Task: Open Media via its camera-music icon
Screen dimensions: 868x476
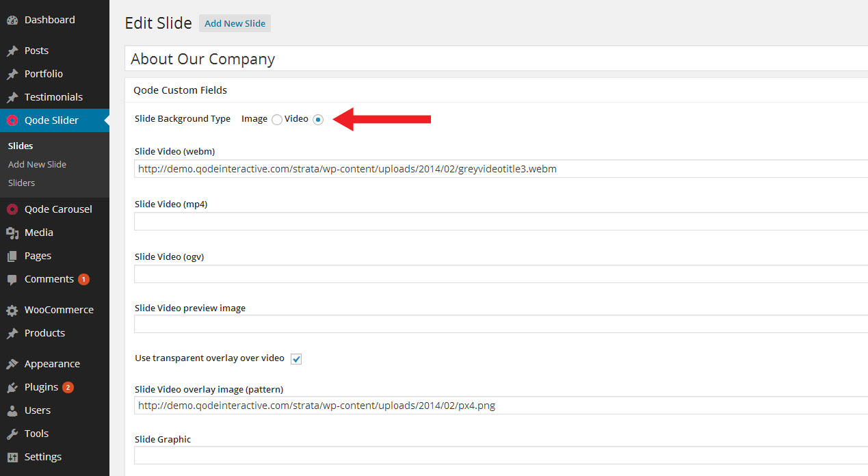Action: click(12, 233)
